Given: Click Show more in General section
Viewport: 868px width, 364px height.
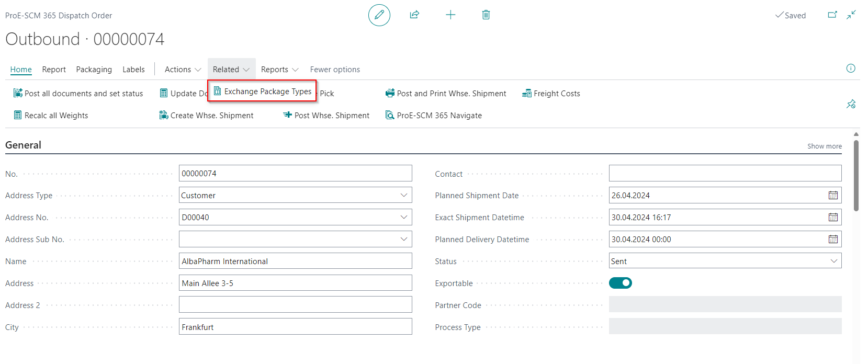Looking at the screenshot, I should 825,146.
